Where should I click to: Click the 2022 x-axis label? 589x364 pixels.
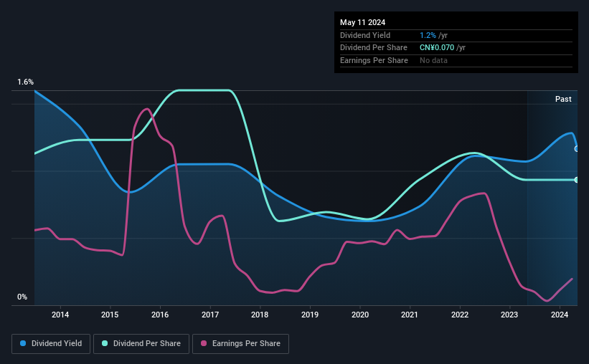(460, 315)
